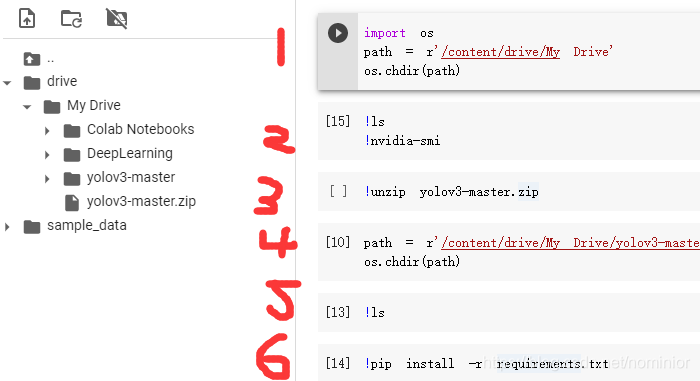Screen dimensions: 700x381
Task: Click the [15] execution counter
Action: [x=338, y=121]
